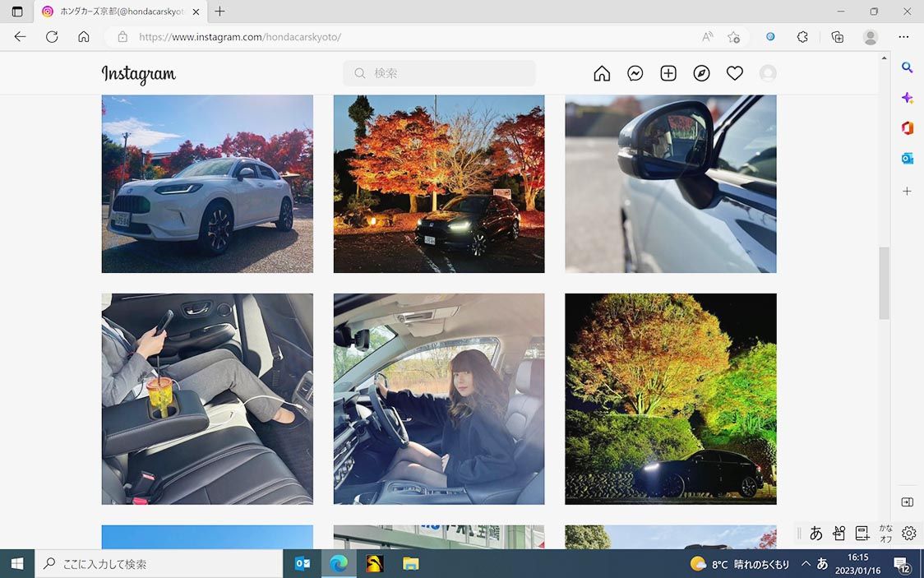Click the new post plus icon

(x=668, y=73)
